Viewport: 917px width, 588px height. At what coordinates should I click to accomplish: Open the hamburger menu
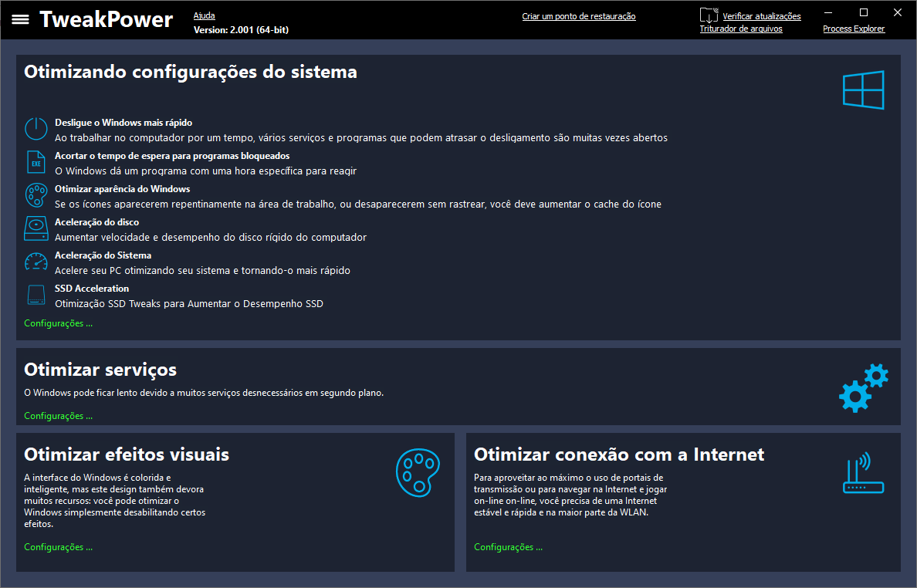click(21, 19)
